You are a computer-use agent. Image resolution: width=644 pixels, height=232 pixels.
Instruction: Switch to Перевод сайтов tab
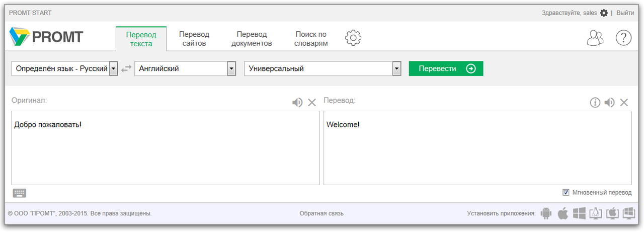(194, 39)
